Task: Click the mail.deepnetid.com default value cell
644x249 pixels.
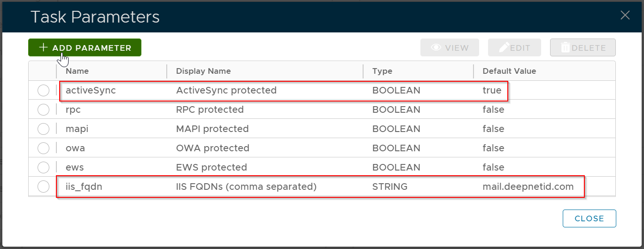Action: [528, 187]
